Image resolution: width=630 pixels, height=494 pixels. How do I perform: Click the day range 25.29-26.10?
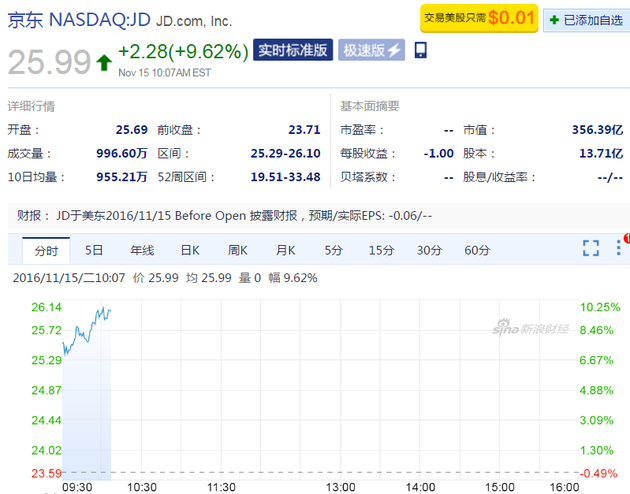(x=285, y=153)
